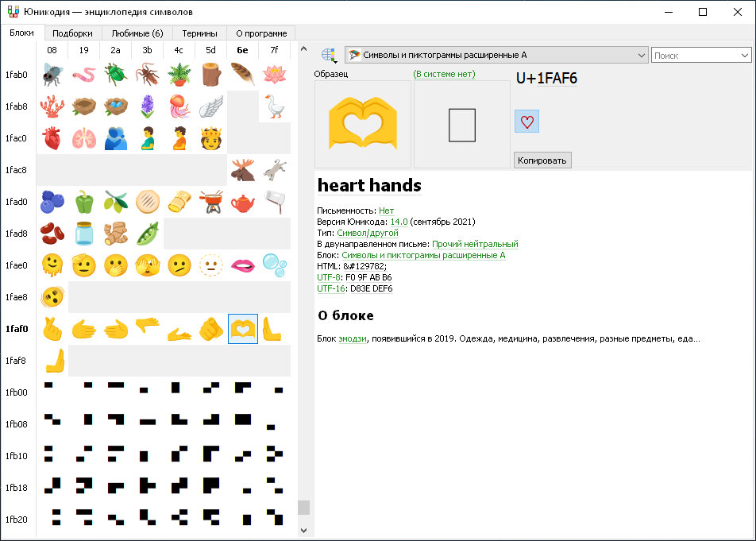
Task: Select the moose emoji
Action: (x=243, y=170)
